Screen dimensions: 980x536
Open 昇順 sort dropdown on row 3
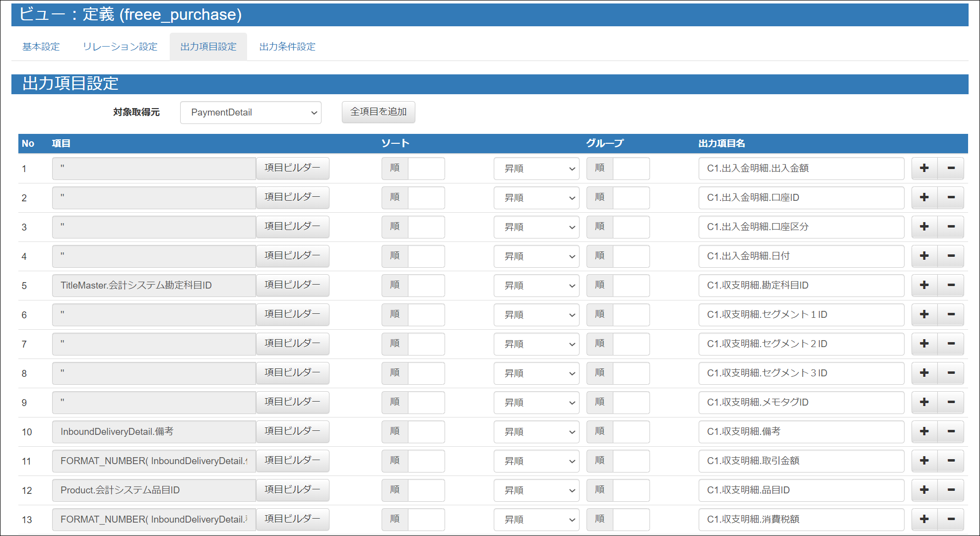coord(536,227)
